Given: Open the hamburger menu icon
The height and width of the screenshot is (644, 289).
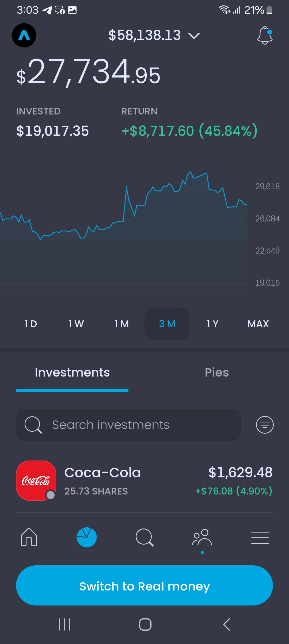Looking at the screenshot, I should pos(260,538).
